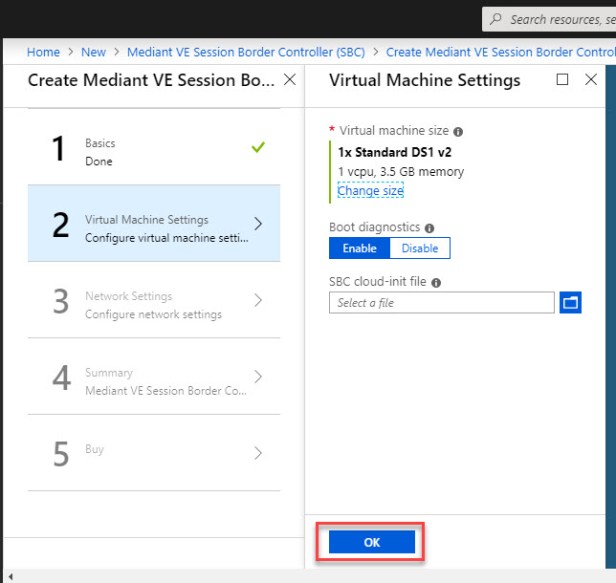This screenshot has width=616, height=583.
Task: Expand step 3 Network Settings chevron
Action: (x=258, y=300)
